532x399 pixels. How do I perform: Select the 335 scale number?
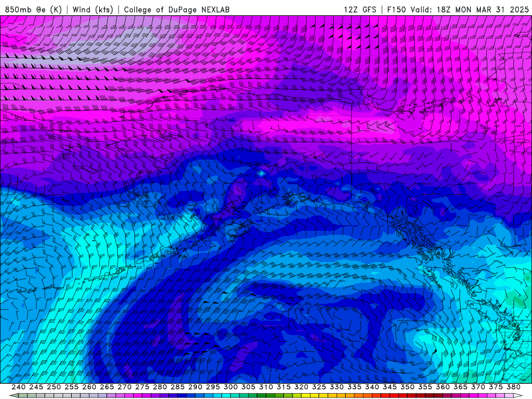click(354, 387)
